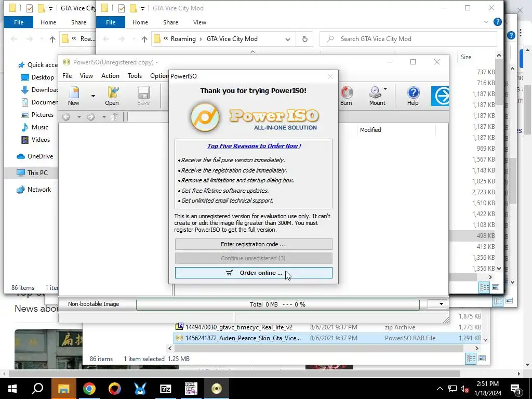Open the View tab in GTA Vice City Mod window
The height and width of the screenshot is (399, 532).
point(199,22)
